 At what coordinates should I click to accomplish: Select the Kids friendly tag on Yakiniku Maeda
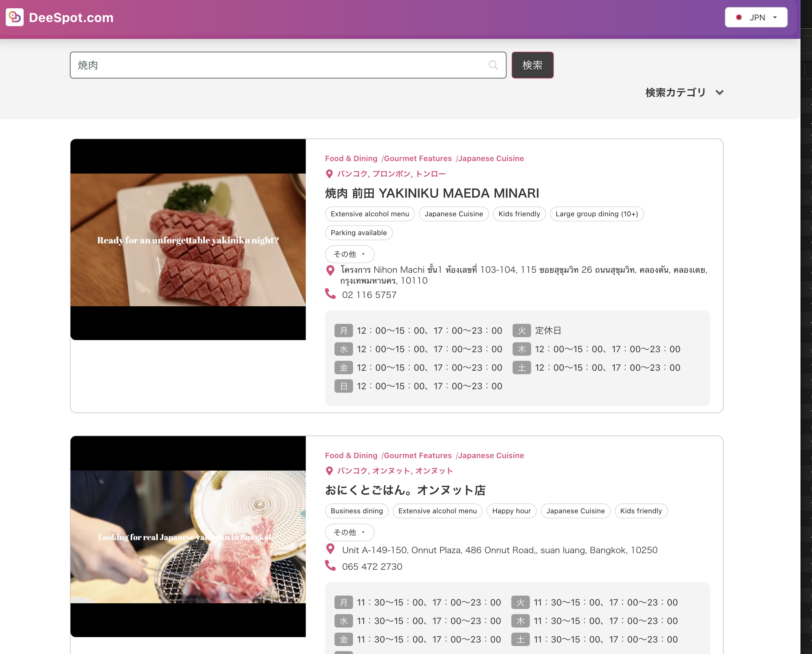click(519, 214)
